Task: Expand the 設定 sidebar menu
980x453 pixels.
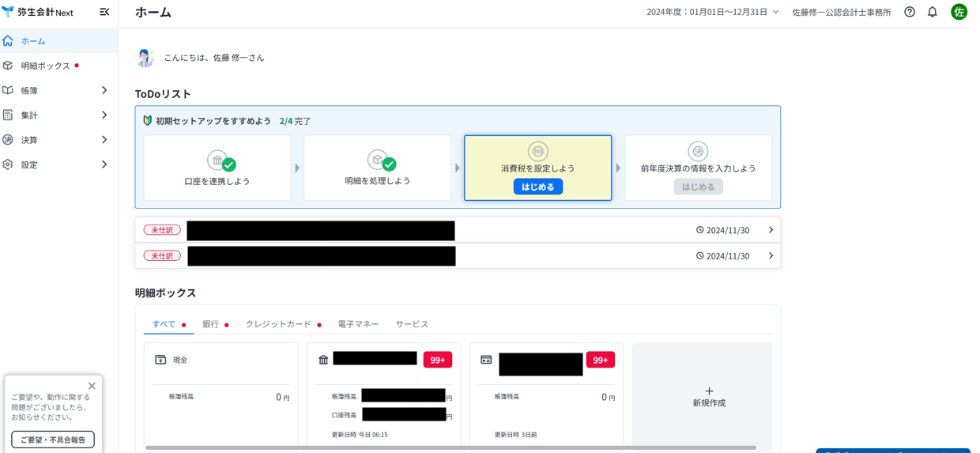Action: [x=55, y=164]
